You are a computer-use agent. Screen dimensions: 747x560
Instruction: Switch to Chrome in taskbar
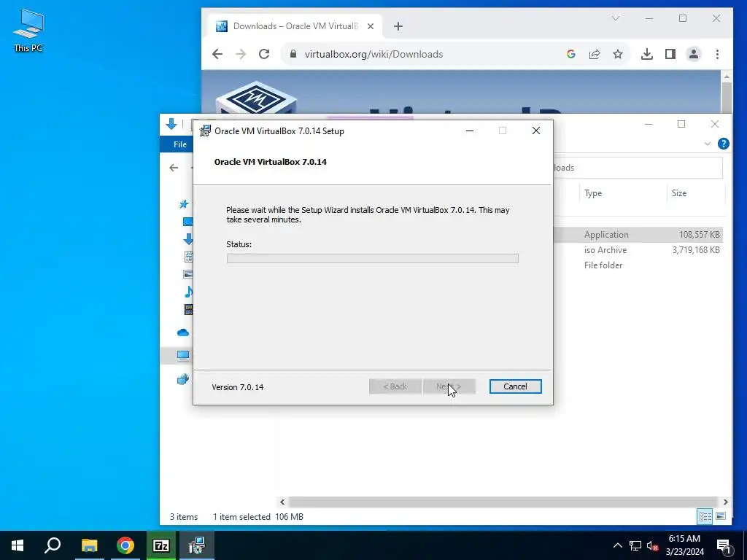[x=125, y=545]
